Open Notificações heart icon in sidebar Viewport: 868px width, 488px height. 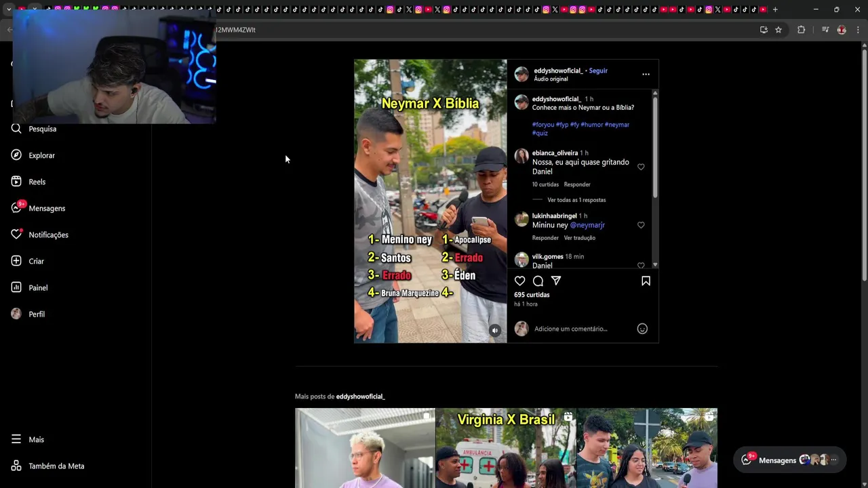(x=16, y=235)
